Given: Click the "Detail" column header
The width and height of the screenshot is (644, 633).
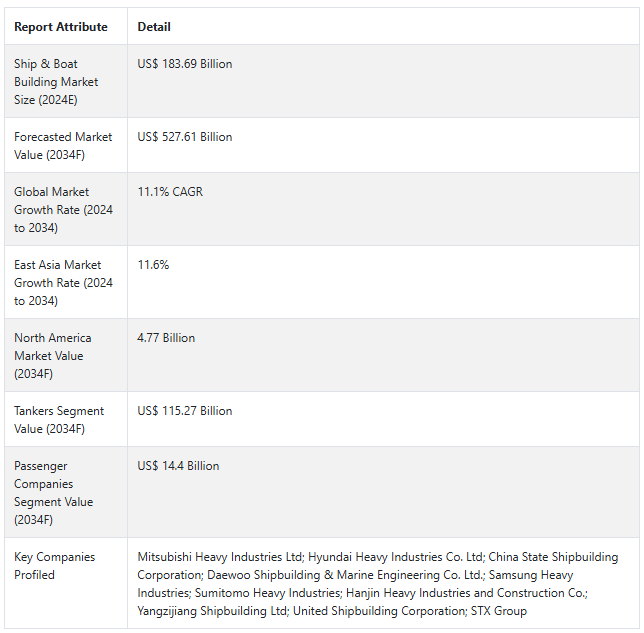Looking at the screenshot, I should pos(154,27).
